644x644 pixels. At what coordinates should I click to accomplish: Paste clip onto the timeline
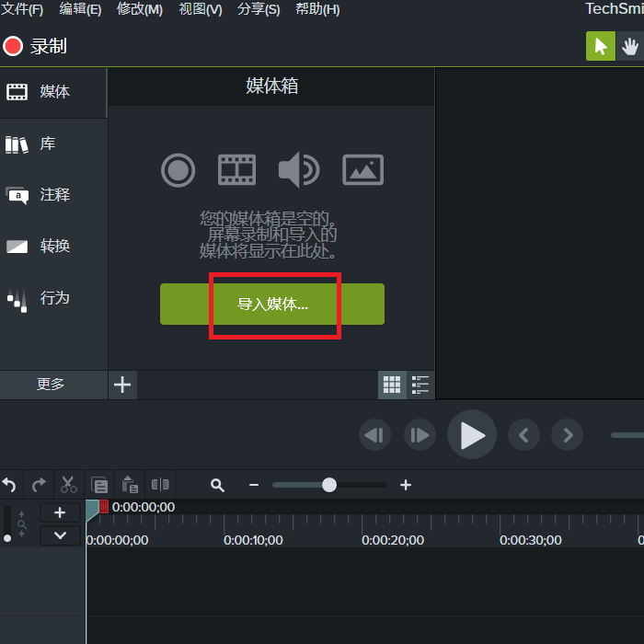(x=130, y=485)
